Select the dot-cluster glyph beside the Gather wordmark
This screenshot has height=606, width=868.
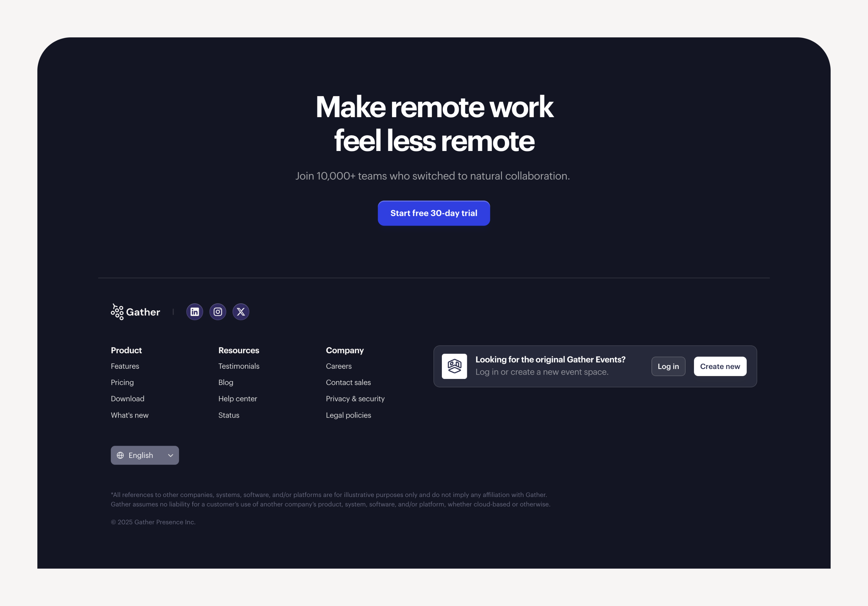tap(117, 312)
